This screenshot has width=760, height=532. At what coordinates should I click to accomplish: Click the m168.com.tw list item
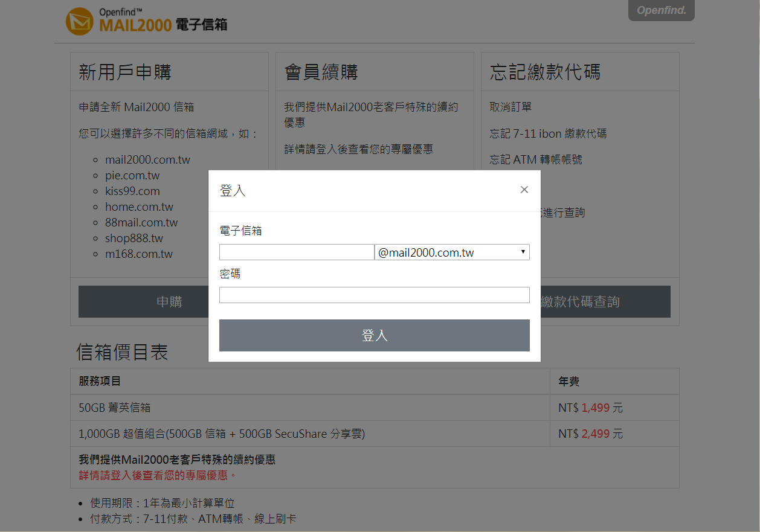click(139, 254)
